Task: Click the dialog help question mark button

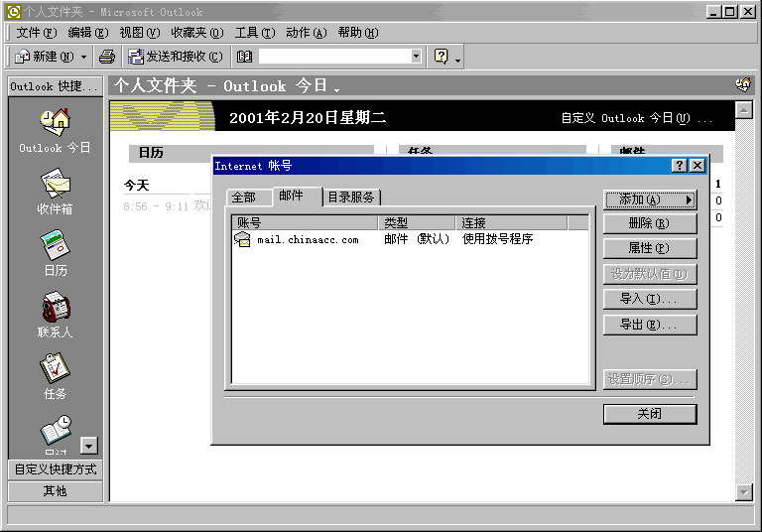Action: [x=680, y=166]
